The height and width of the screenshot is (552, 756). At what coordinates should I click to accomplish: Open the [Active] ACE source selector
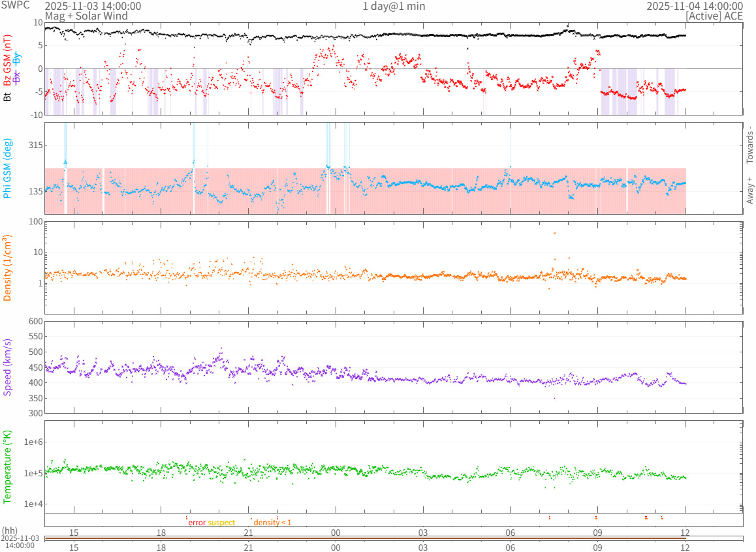click(x=714, y=16)
